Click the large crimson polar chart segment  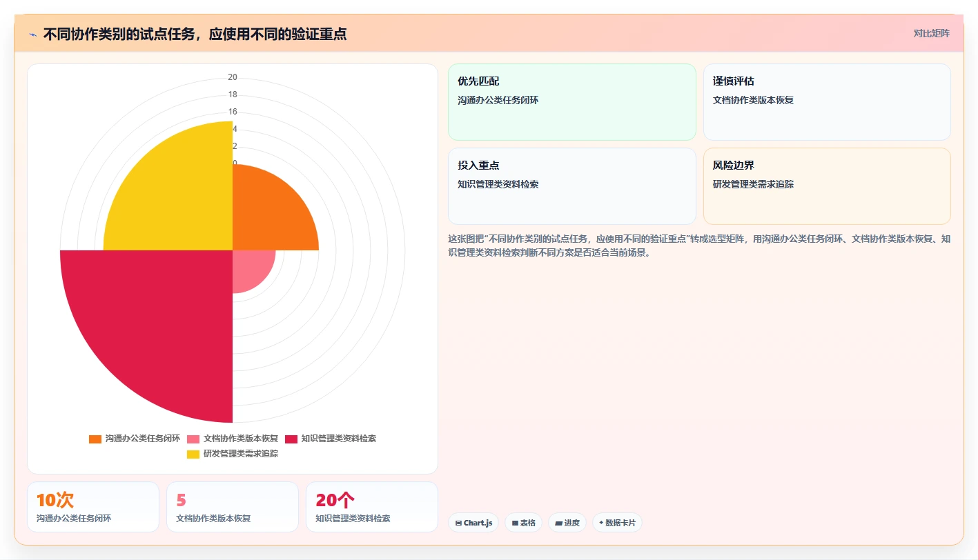(x=159, y=324)
